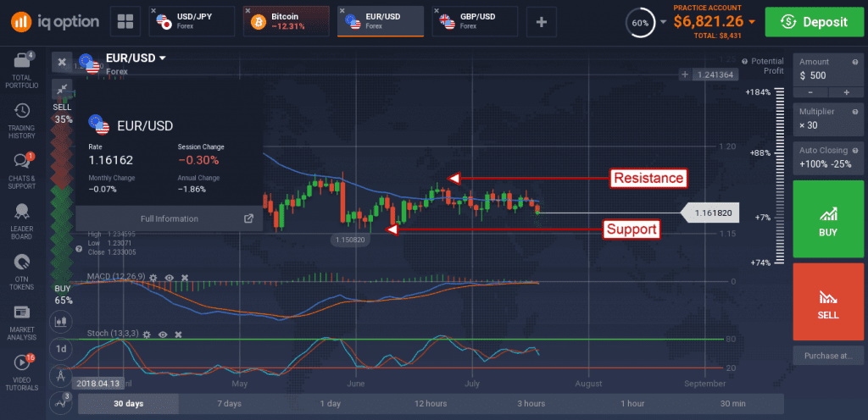Click the SELL 35% sentiment indicator
Image resolution: width=868 pixels, height=420 pixels.
tap(63, 113)
